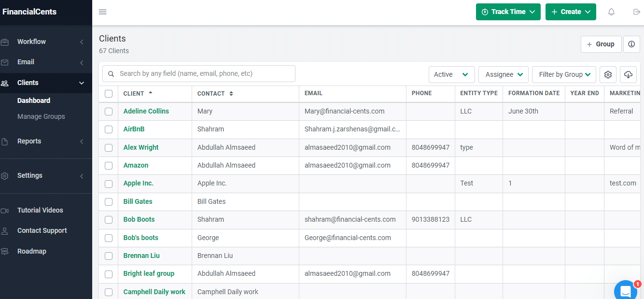This screenshot has height=299, width=644.
Task: Check the Adeline Collins row checkbox
Action: 109,112
